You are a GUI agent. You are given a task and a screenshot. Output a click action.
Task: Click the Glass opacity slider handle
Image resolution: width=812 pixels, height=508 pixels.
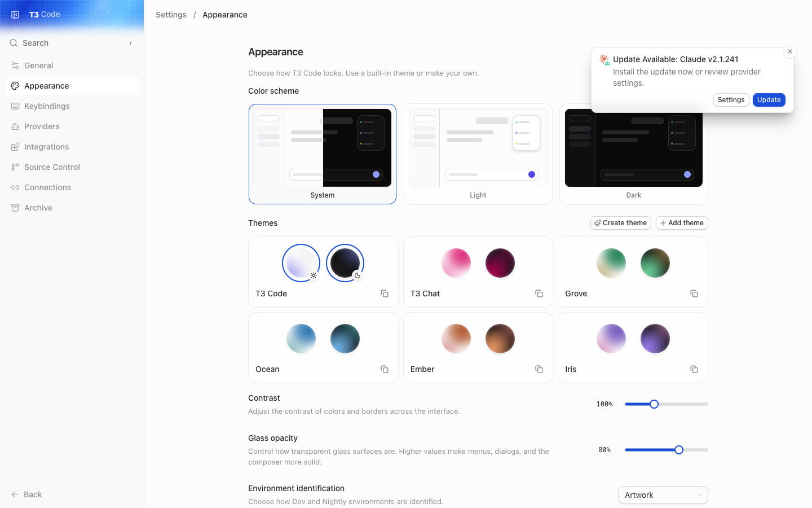point(679,450)
